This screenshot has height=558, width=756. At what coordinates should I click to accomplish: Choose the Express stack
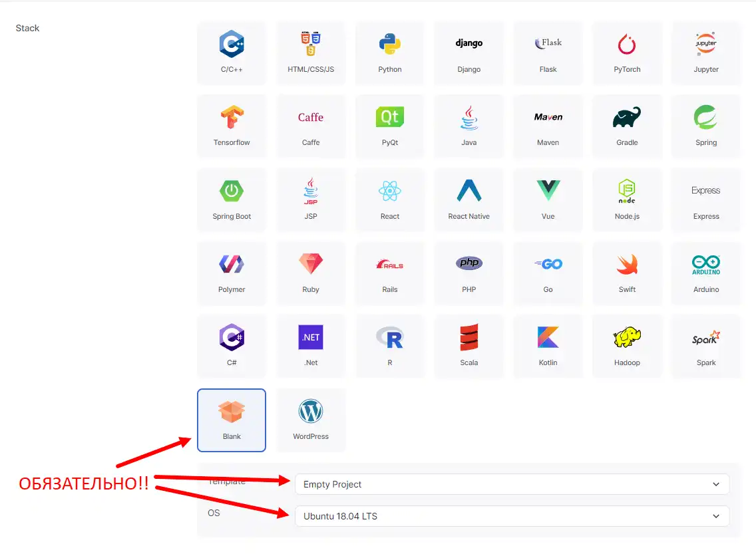point(706,200)
